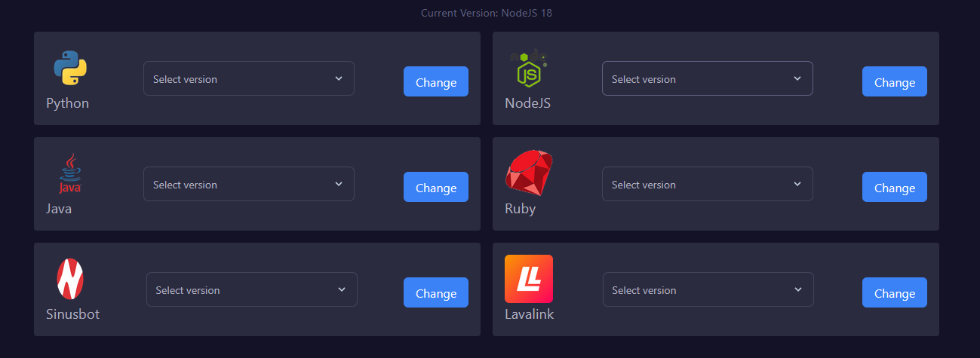Click the red Ruby gem icon

coord(529,173)
